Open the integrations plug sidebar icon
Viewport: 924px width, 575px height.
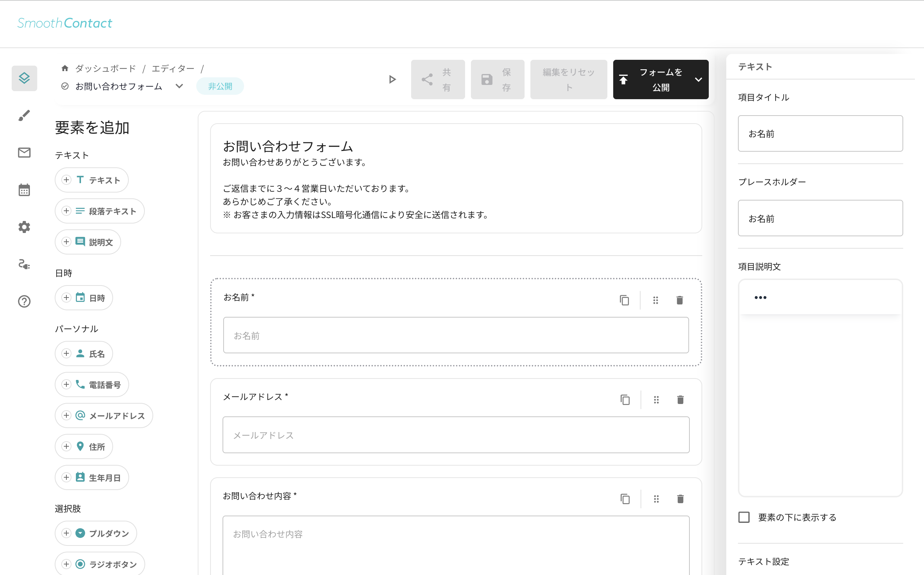pyautogui.click(x=24, y=264)
